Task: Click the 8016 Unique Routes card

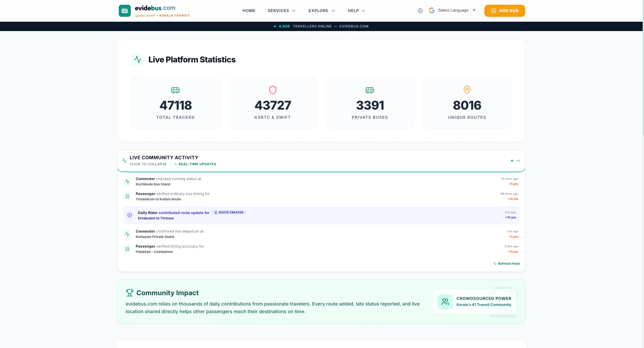Action: (x=467, y=103)
